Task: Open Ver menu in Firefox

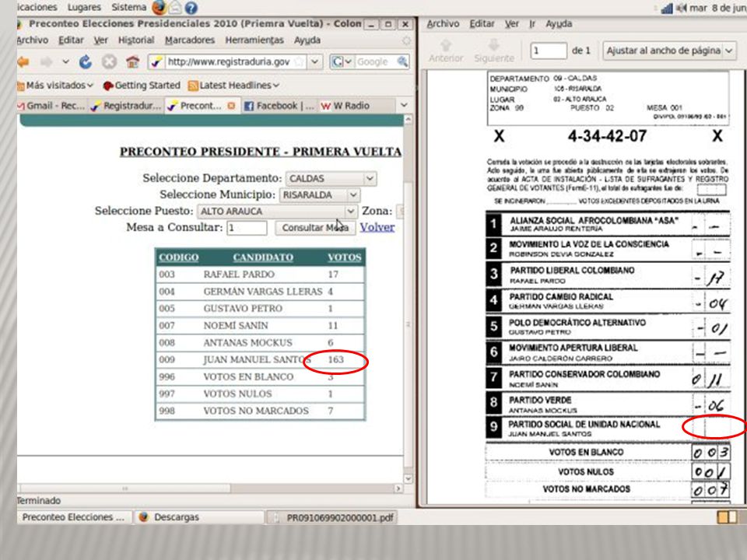Action: [x=100, y=40]
